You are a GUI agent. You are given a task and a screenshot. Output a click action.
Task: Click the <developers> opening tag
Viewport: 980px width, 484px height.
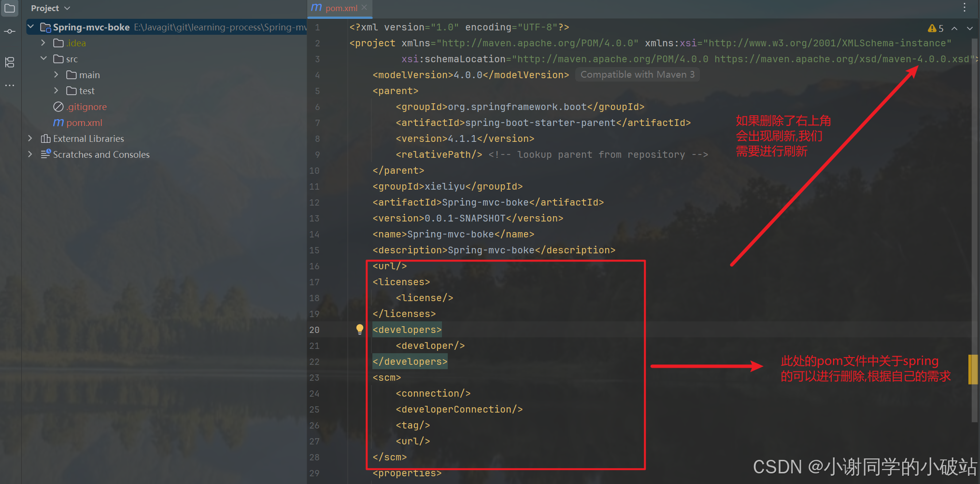tap(407, 330)
